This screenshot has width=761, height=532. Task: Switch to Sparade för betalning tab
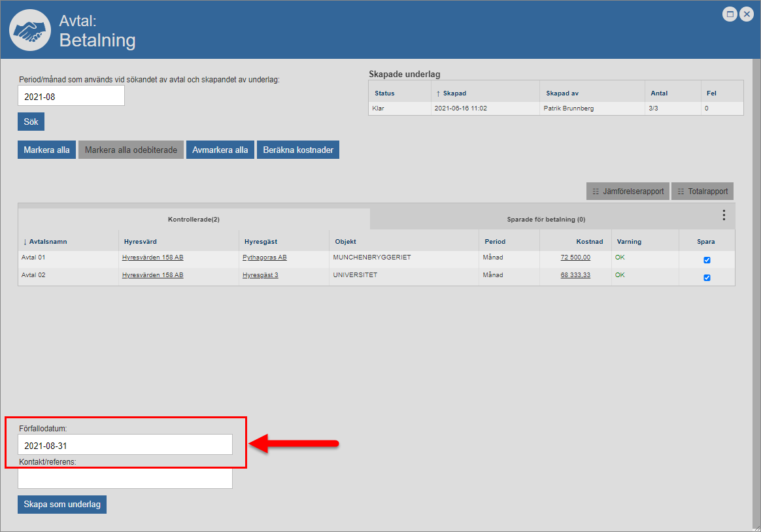[545, 220]
